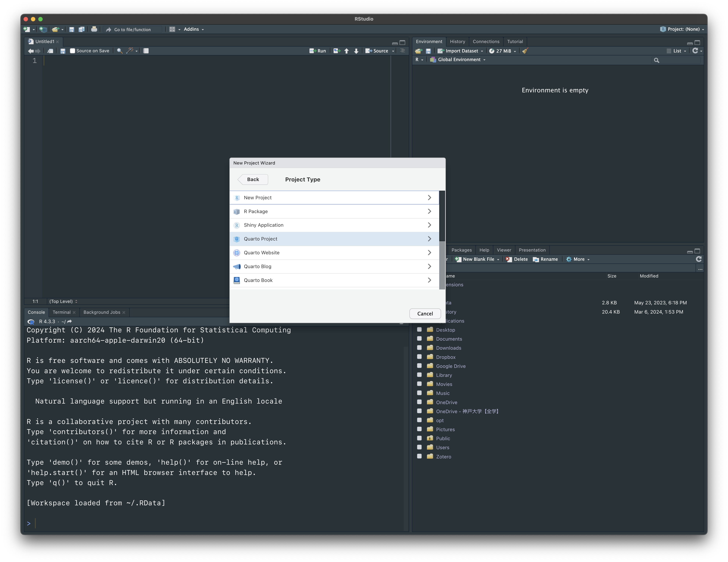
Task: Open the code tools magic wand
Action: (130, 51)
